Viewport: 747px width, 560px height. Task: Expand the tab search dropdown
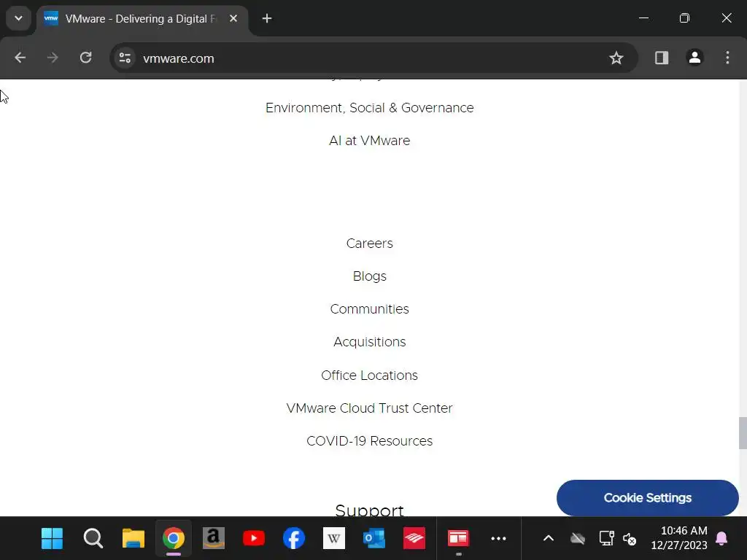(18, 18)
